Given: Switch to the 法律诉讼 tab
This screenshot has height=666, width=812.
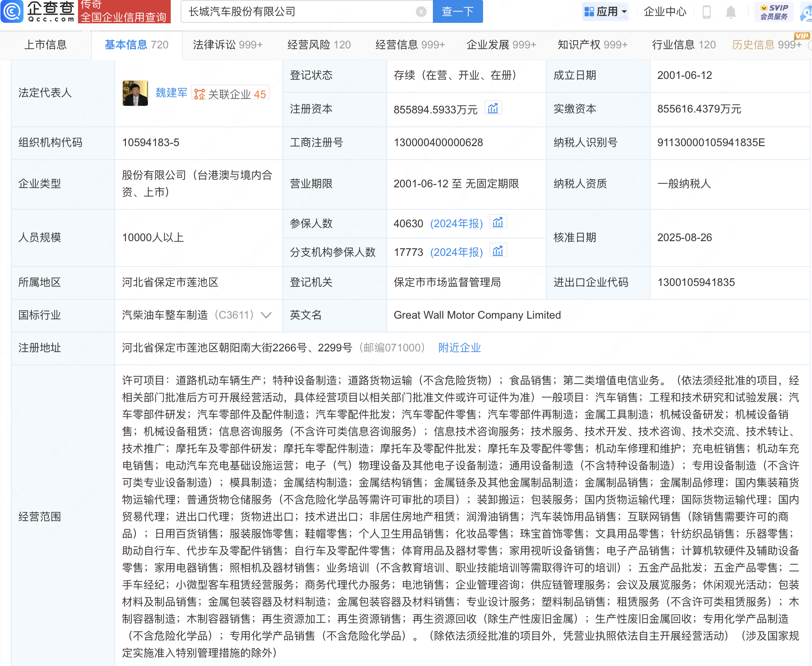Looking at the screenshot, I should (228, 45).
